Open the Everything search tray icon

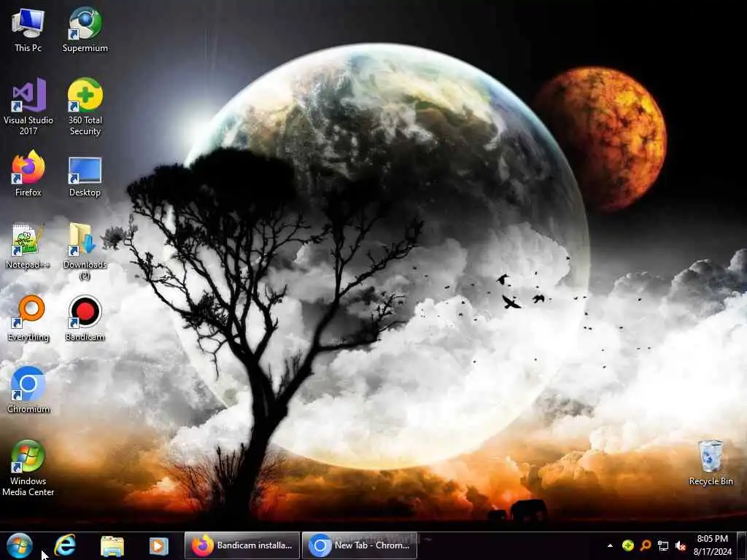pyautogui.click(x=646, y=545)
